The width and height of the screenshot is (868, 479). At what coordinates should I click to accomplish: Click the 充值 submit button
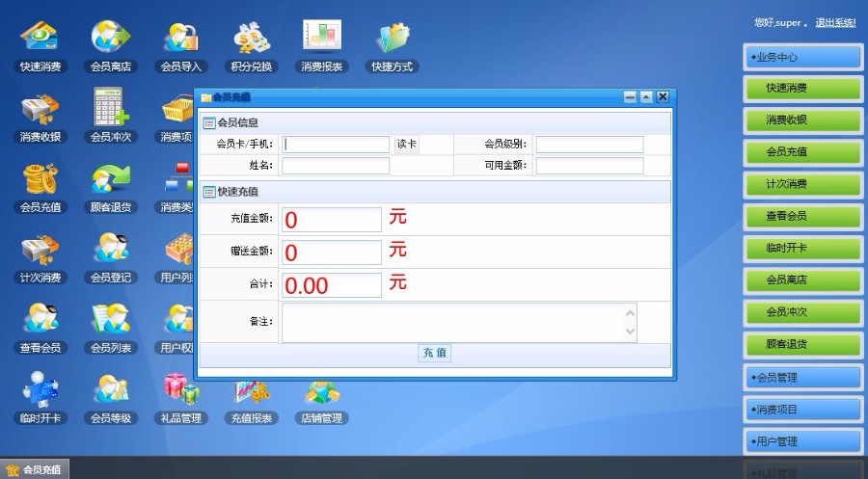click(435, 353)
